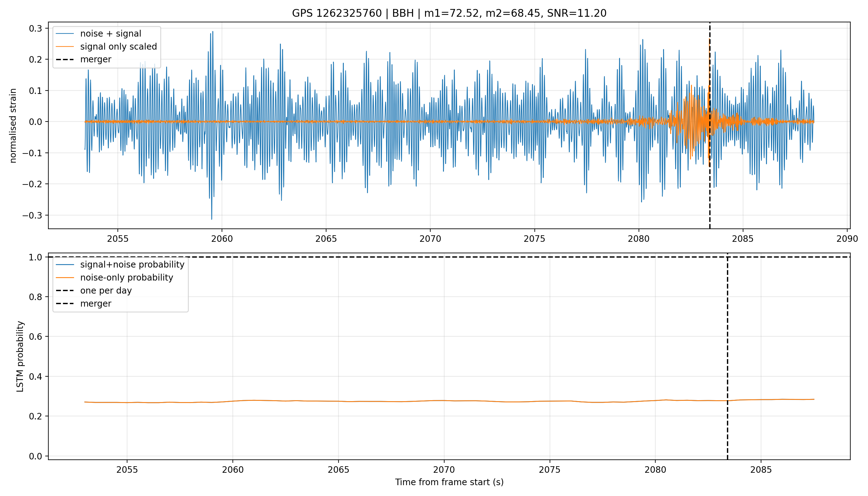
Task: Click 'merger' legend entry in bottom plot
Action: point(96,303)
